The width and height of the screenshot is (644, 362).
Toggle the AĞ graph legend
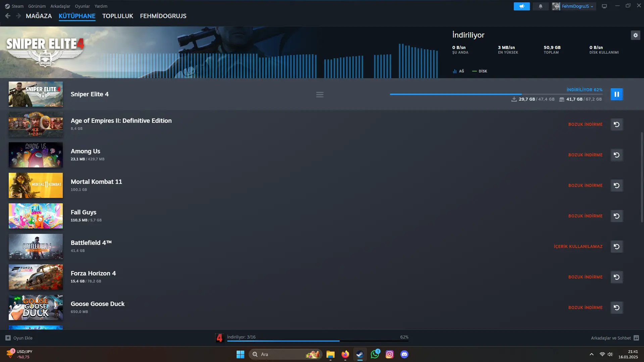458,71
